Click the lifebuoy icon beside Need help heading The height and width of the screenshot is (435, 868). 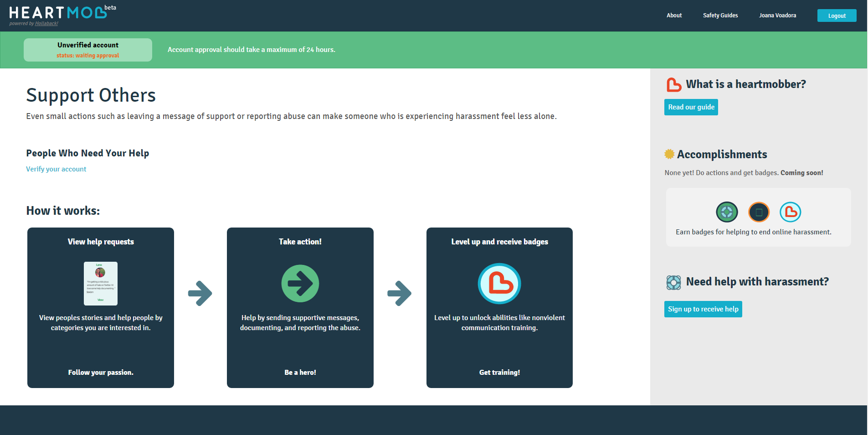click(x=673, y=282)
